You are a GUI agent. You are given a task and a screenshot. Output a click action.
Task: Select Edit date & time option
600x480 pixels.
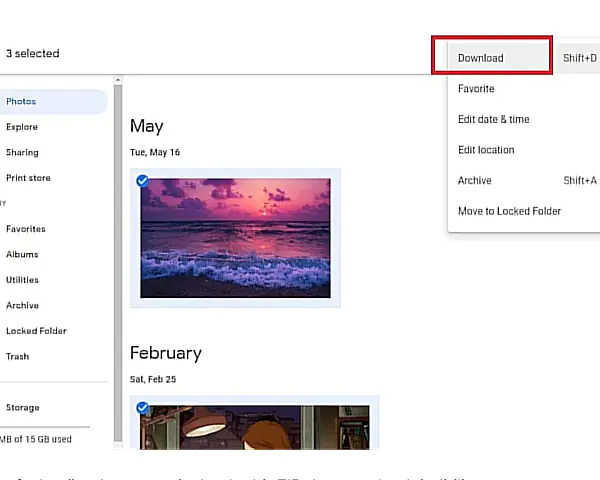pyautogui.click(x=494, y=120)
